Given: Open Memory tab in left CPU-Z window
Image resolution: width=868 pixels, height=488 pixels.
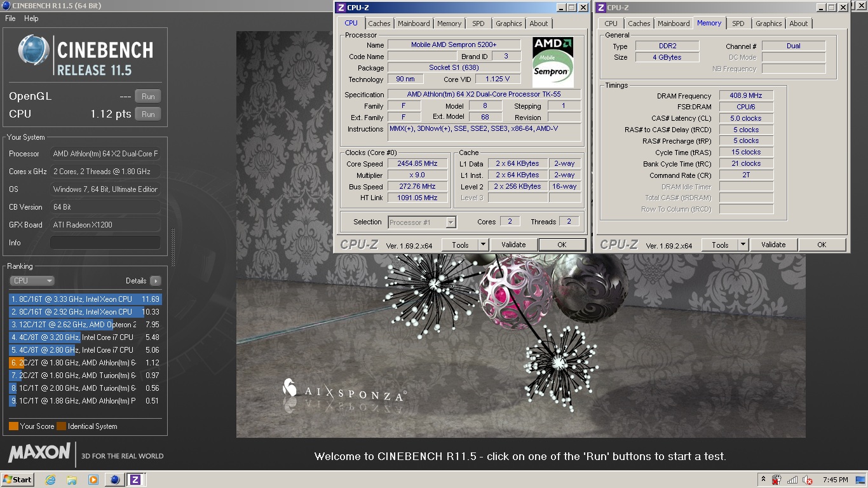Looking at the screenshot, I should pos(449,24).
